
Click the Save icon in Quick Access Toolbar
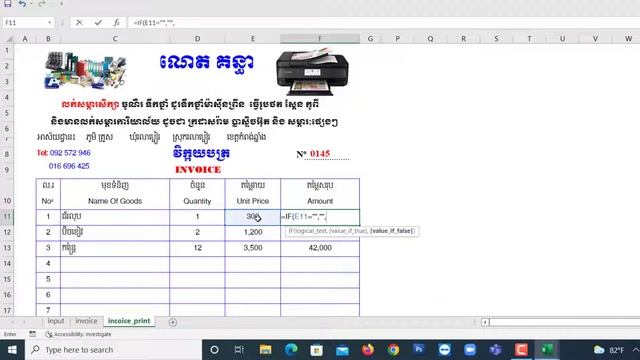pyautogui.click(x=7, y=4)
